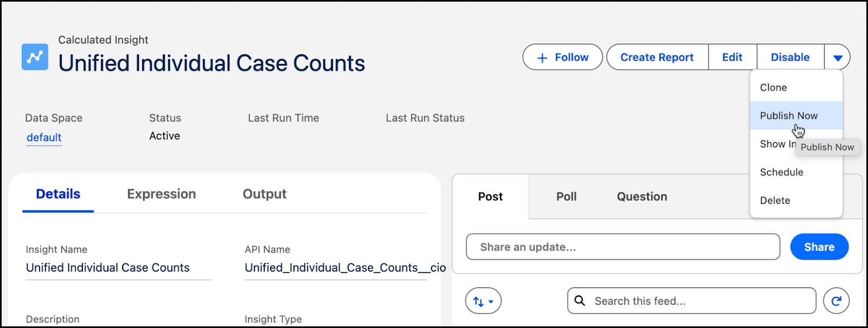
Task: Click the plus icon on the Follow button
Action: [541, 56]
